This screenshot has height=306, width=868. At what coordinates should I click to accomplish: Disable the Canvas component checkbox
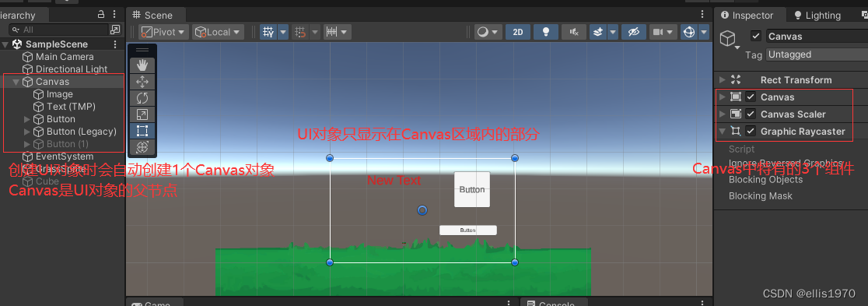point(751,97)
